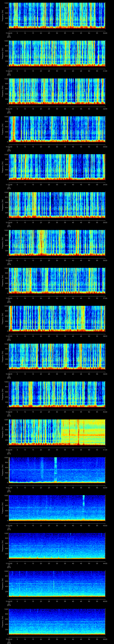
Task: Click the 15:44:00 start time label
Action: click(9, 601)
